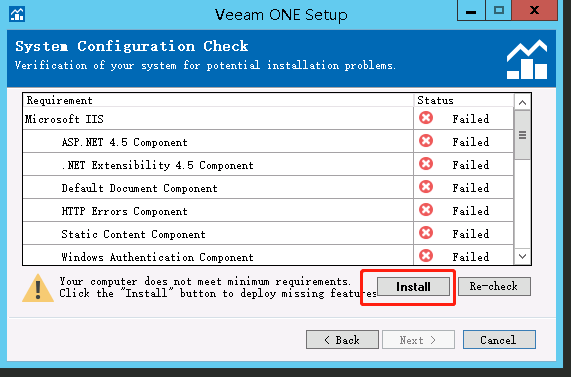The image size is (571, 377).
Task: Select the Status column header
Action: pyautogui.click(x=464, y=100)
